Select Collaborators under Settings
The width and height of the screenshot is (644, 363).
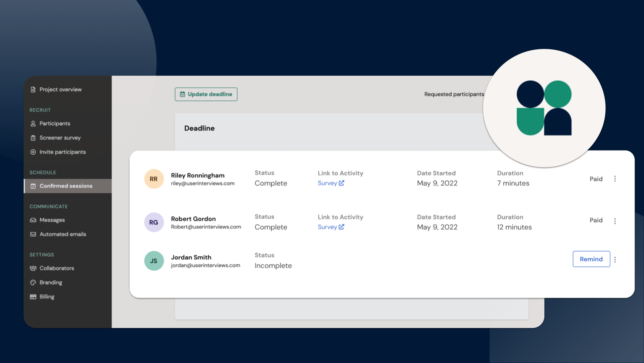click(x=57, y=268)
